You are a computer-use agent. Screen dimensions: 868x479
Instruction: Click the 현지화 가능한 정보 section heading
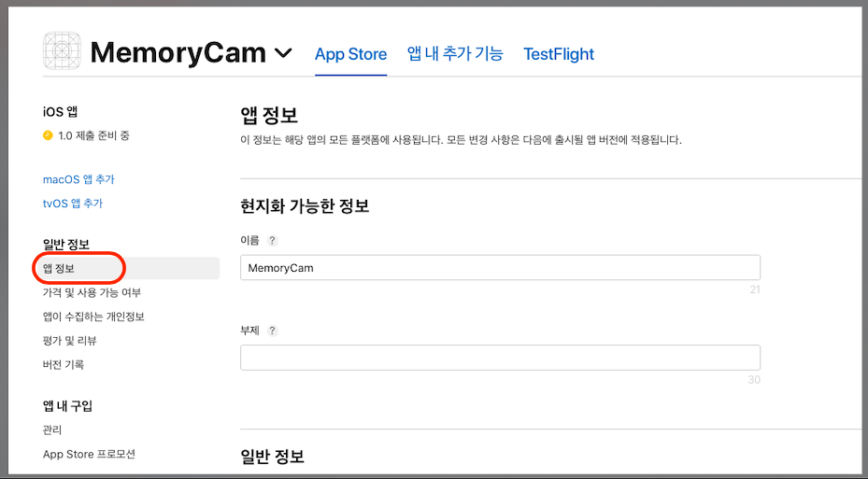305,206
